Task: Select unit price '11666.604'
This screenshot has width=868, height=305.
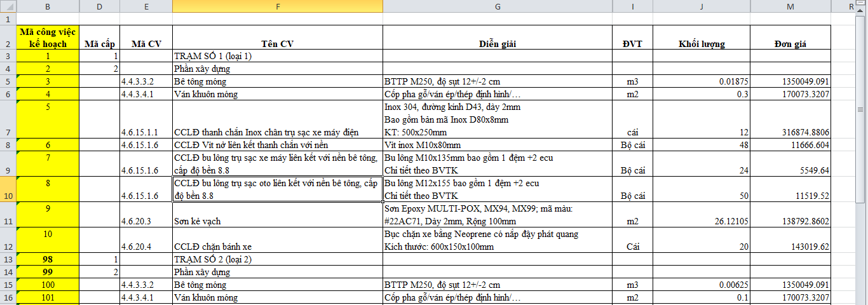Action: 790,145
